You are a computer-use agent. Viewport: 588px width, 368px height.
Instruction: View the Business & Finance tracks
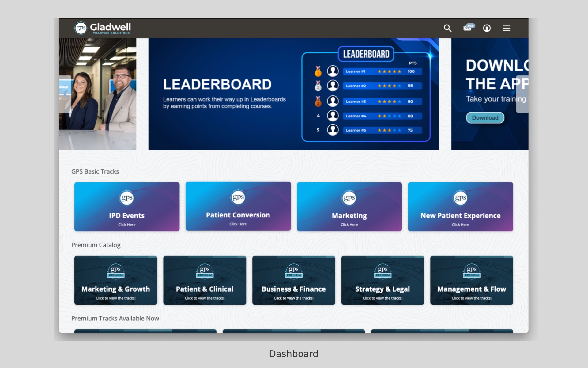(x=293, y=289)
